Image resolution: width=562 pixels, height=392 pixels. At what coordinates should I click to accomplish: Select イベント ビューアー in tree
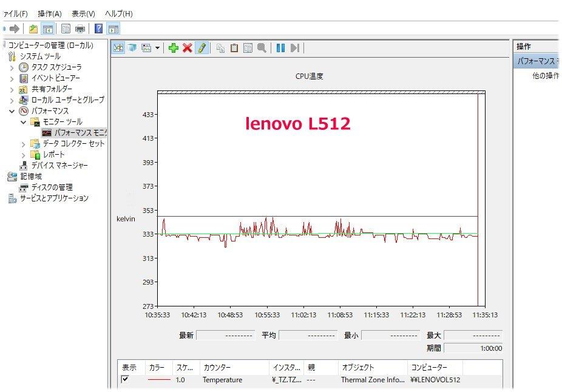click(x=56, y=78)
